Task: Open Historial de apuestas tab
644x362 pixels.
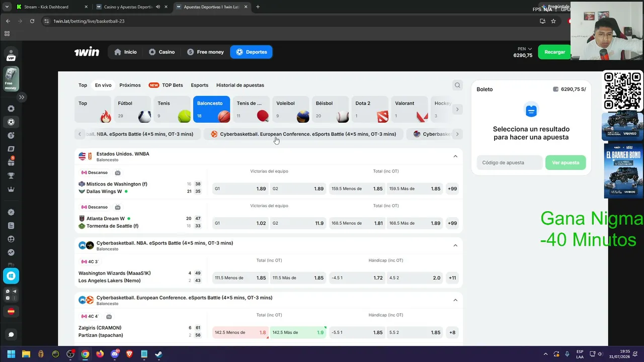Action: pyautogui.click(x=240, y=85)
